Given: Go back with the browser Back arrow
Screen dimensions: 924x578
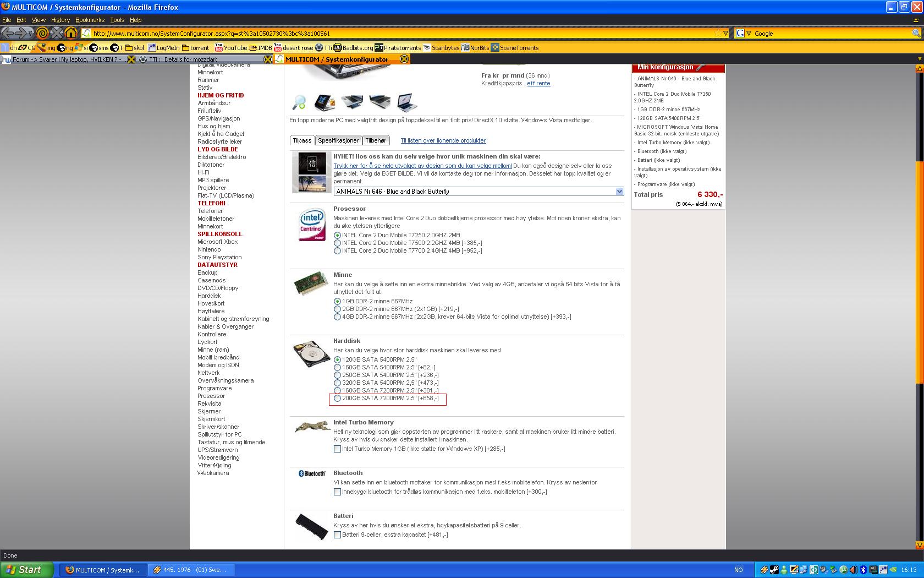Looking at the screenshot, I should click(9, 33).
